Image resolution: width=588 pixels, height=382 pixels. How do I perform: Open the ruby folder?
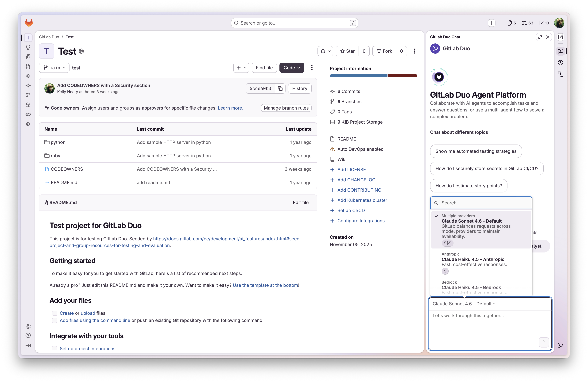tap(55, 156)
